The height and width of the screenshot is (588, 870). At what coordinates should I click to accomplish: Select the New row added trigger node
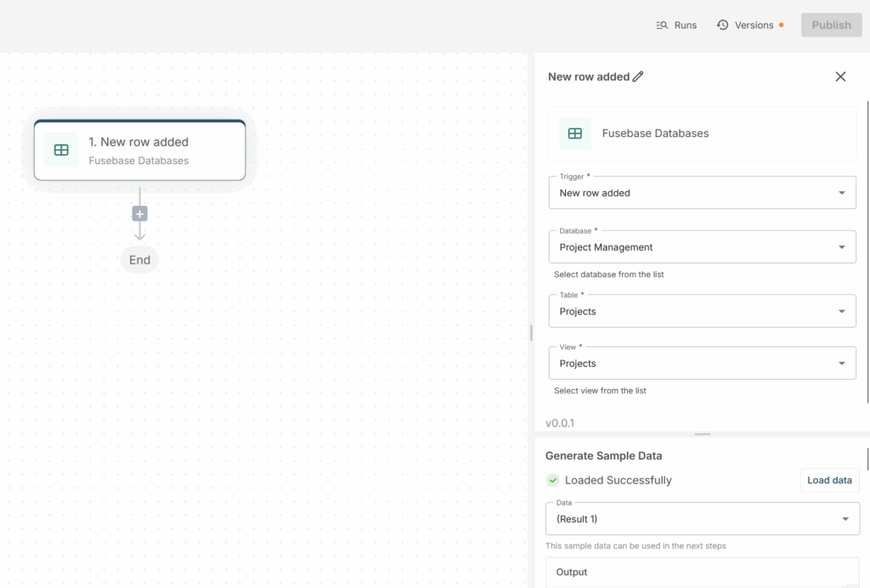(140, 150)
